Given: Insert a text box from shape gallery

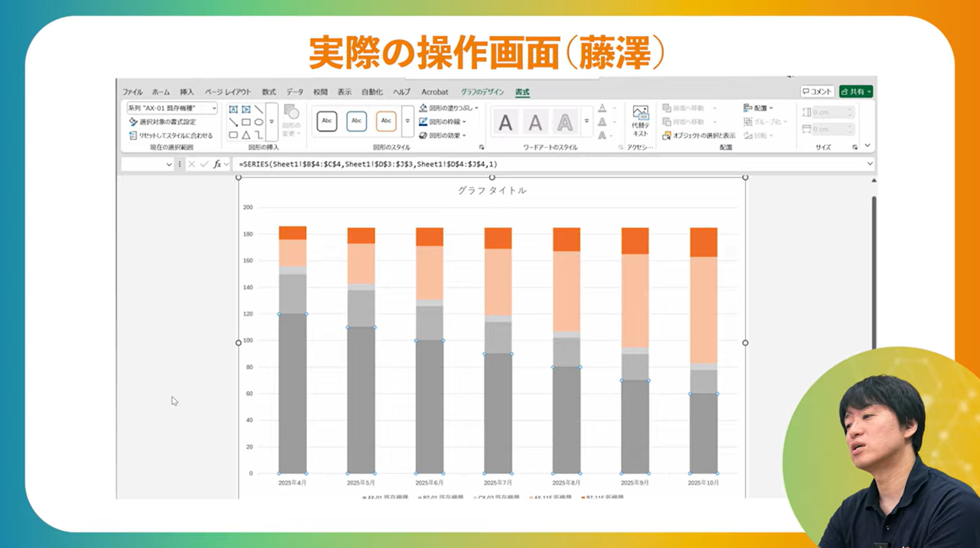Looking at the screenshot, I should pyautogui.click(x=234, y=109).
